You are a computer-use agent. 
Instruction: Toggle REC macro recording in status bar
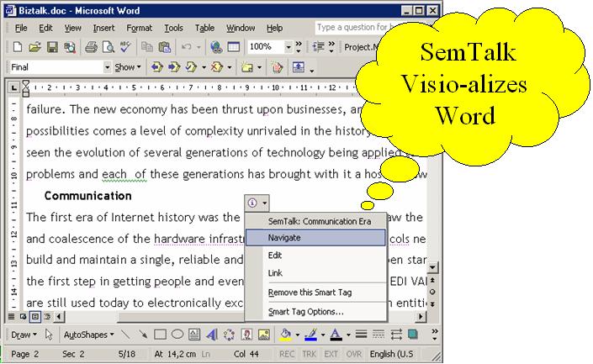pos(287,354)
